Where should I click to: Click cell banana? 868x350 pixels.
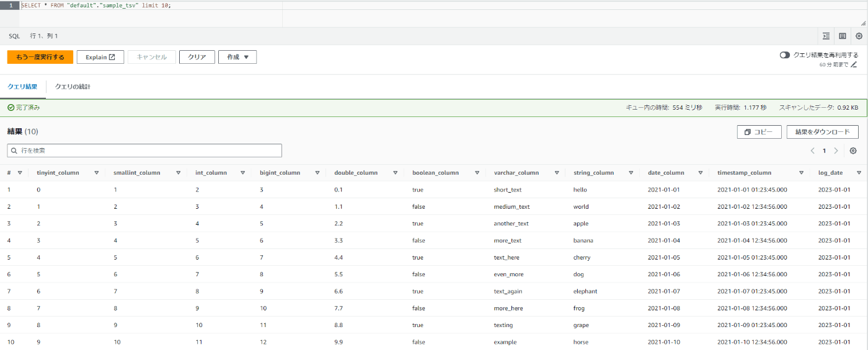[583, 240]
